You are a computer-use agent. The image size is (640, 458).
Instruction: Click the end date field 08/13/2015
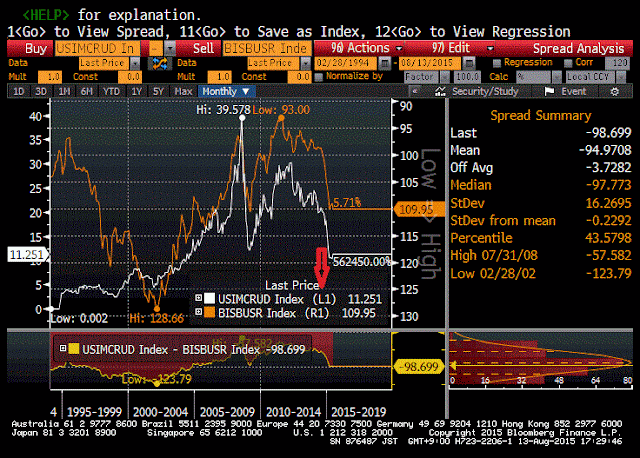[x=430, y=63]
